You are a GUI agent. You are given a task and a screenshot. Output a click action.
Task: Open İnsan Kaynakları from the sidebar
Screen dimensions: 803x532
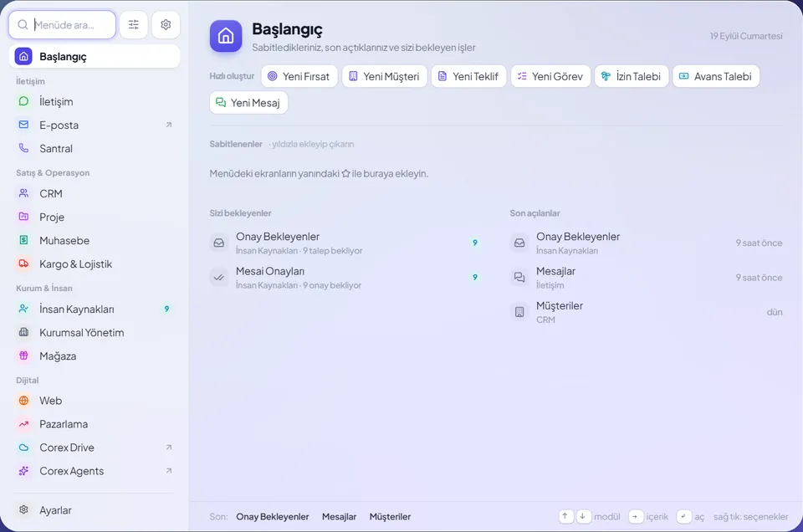point(95,309)
